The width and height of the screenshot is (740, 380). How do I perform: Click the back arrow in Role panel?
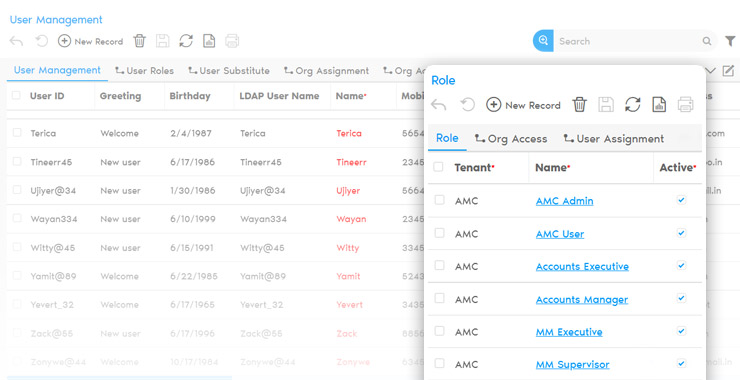pos(438,105)
